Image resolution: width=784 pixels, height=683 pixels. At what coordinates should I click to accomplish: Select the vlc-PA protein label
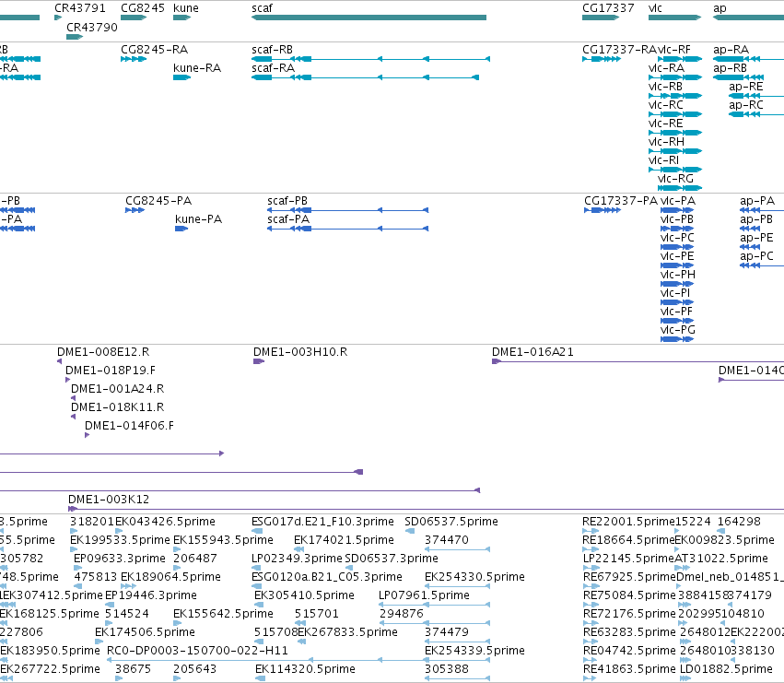point(678,201)
